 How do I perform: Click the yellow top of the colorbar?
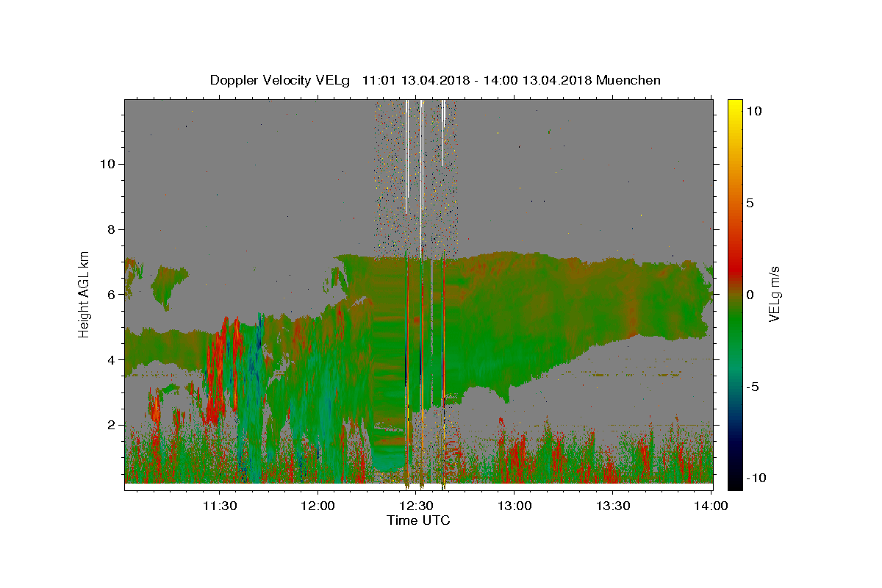[x=735, y=107]
